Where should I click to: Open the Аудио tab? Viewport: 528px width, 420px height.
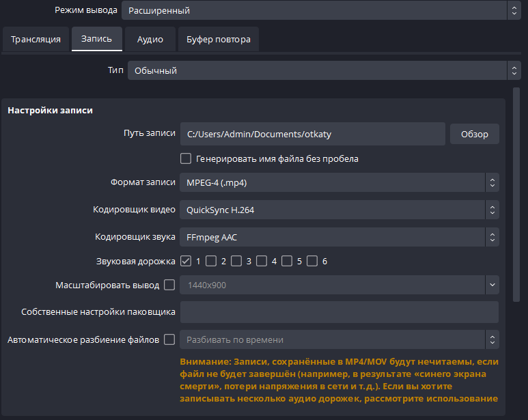[150, 40]
